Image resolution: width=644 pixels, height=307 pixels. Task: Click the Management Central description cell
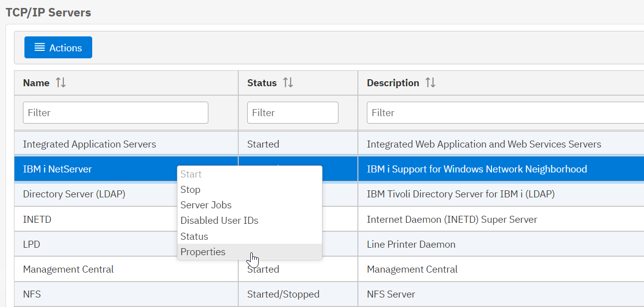click(x=412, y=269)
